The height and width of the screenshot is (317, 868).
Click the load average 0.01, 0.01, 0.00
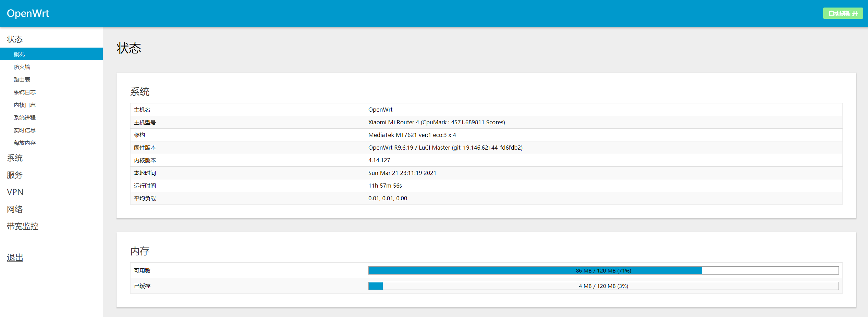tap(388, 198)
